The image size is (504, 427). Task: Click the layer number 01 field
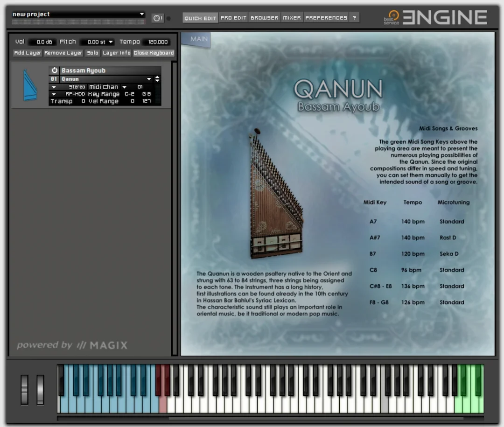[x=54, y=79]
